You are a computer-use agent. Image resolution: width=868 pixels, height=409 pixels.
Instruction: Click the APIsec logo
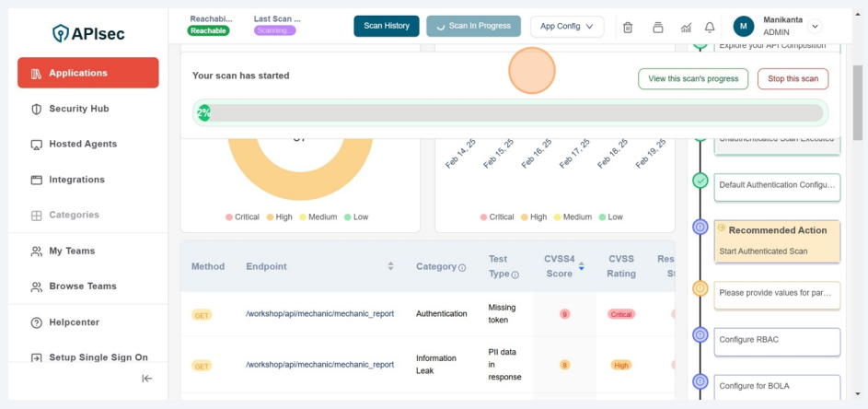(x=88, y=33)
